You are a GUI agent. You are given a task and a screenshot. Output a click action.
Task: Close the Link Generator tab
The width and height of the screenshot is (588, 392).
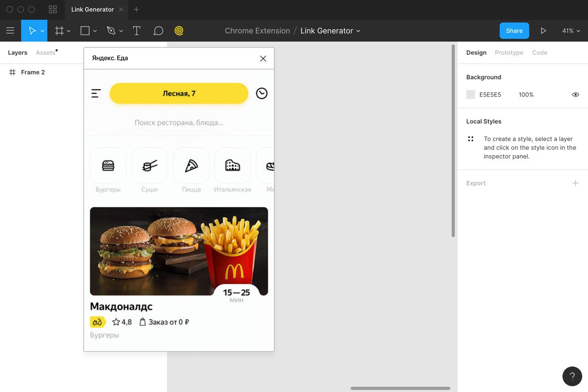121,9
